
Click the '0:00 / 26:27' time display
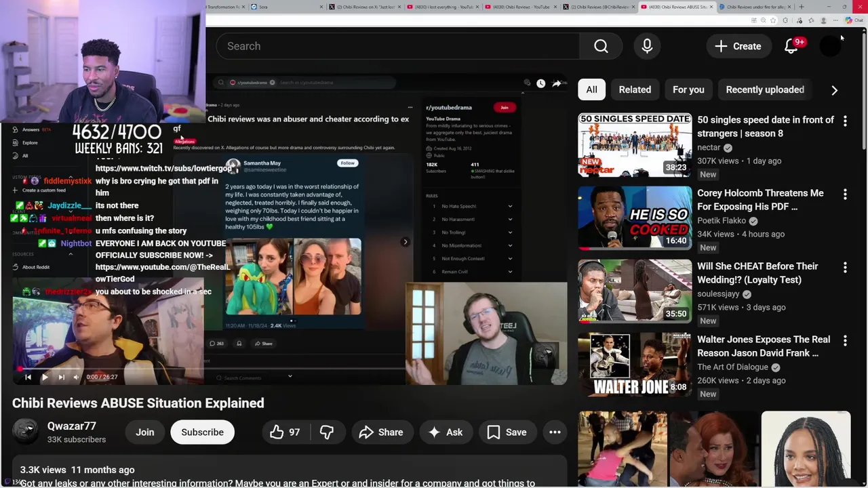coord(102,377)
